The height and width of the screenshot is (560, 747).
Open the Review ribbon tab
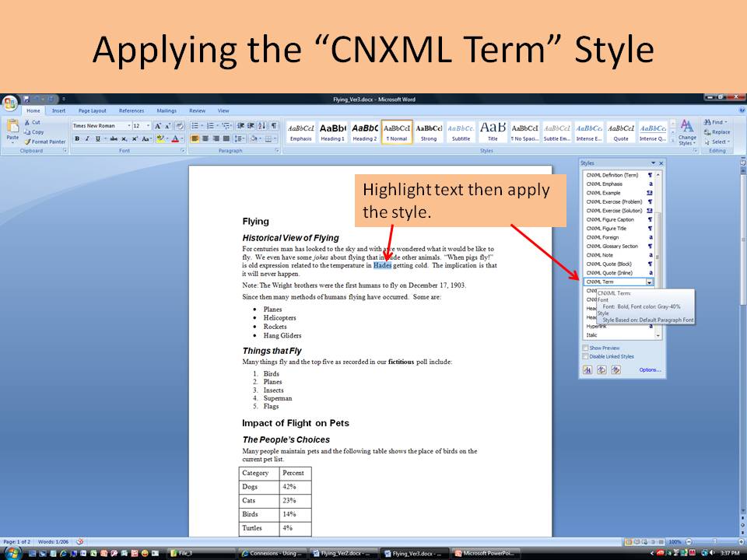[197, 110]
